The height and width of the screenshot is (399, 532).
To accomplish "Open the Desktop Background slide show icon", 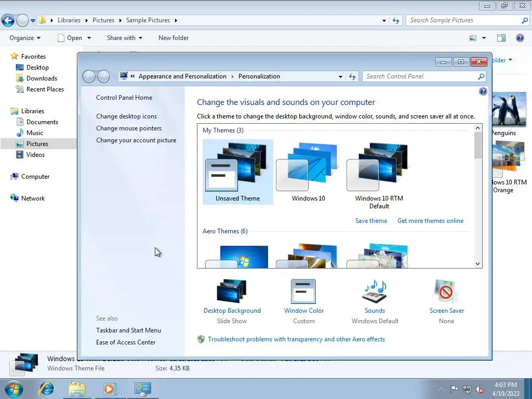I will coord(232,291).
